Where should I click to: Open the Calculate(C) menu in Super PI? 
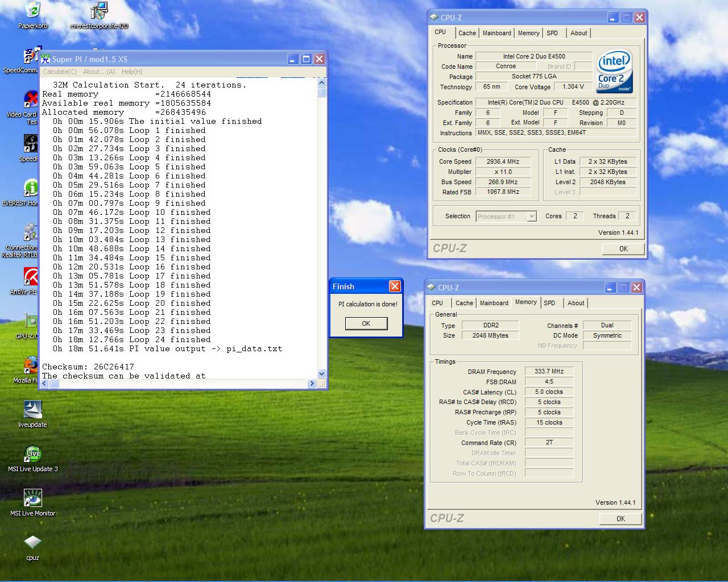[60, 72]
